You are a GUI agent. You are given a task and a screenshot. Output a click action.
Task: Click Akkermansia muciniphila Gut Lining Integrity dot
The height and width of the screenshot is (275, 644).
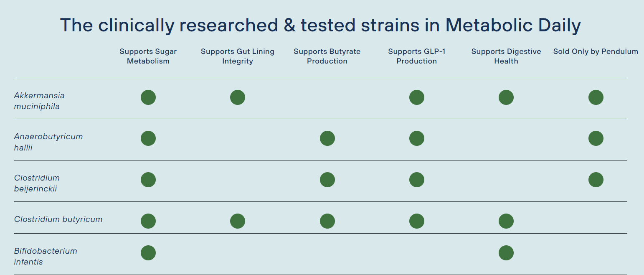(238, 97)
